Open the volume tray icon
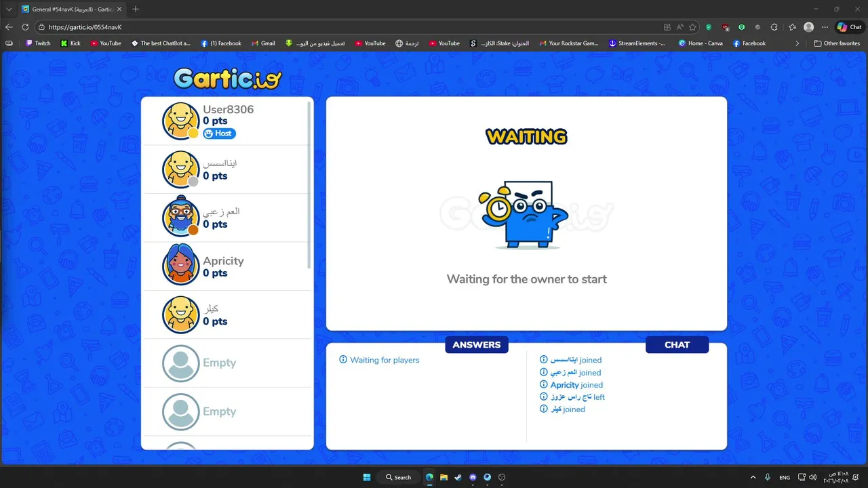The image size is (868, 488). 812,477
